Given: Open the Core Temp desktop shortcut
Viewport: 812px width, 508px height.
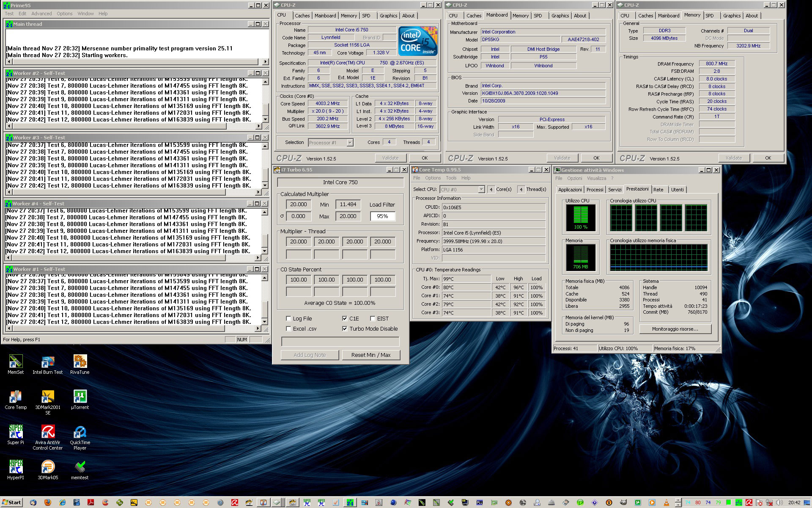Looking at the screenshot, I should (x=16, y=397).
